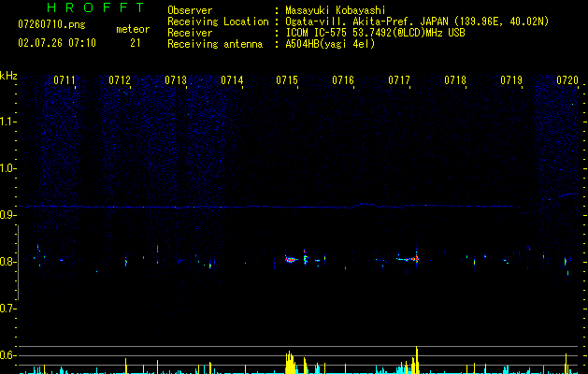The width and height of the screenshot is (588, 374).
Task: Click the 0717 time marker
Action: (x=399, y=80)
